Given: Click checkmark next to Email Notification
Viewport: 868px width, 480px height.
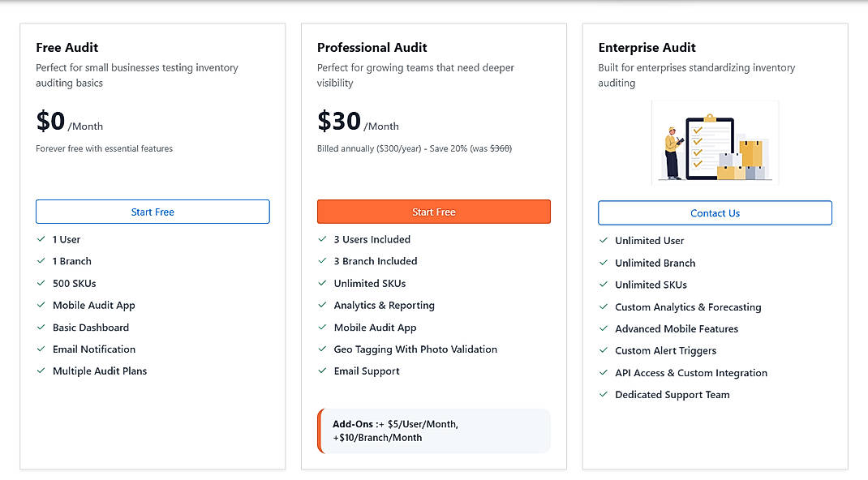Looking at the screenshot, I should point(41,349).
